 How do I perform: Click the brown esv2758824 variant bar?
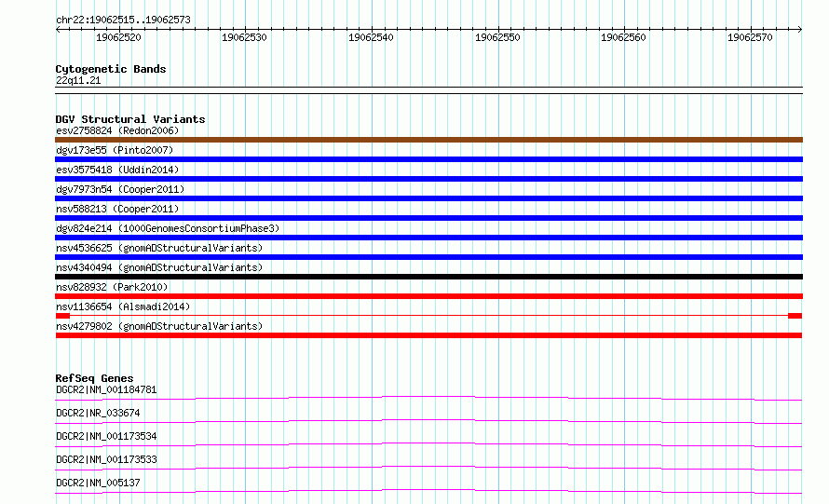click(428, 140)
